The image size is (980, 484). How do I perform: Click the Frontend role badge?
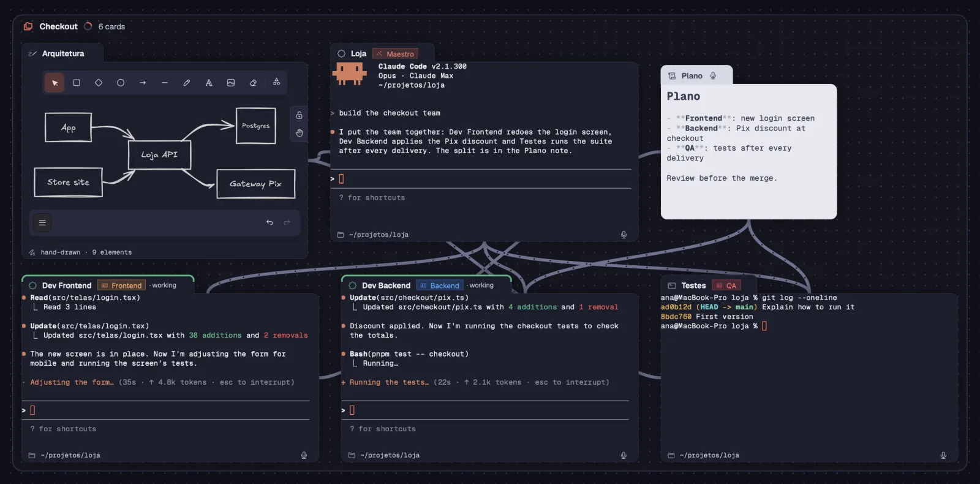[121, 285]
